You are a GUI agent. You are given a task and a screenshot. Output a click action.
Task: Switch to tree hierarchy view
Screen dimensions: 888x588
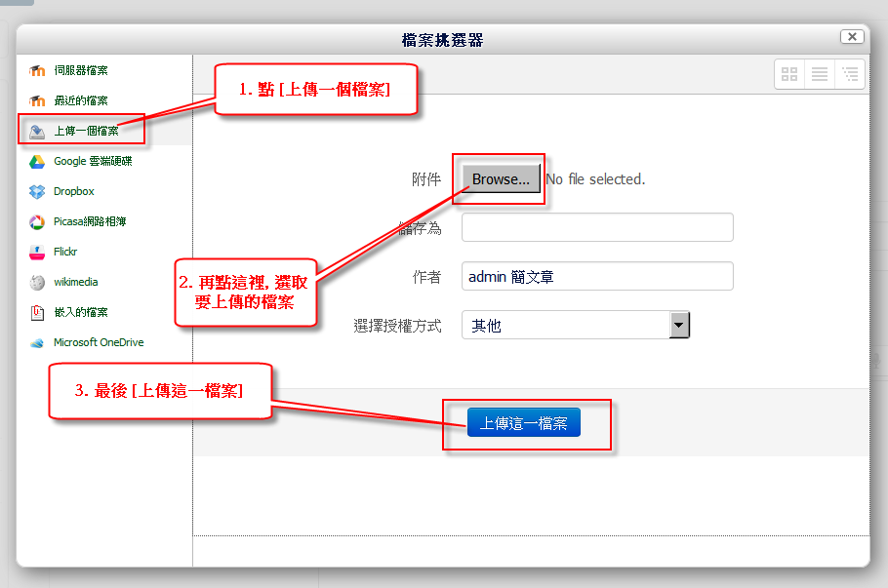click(850, 74)
